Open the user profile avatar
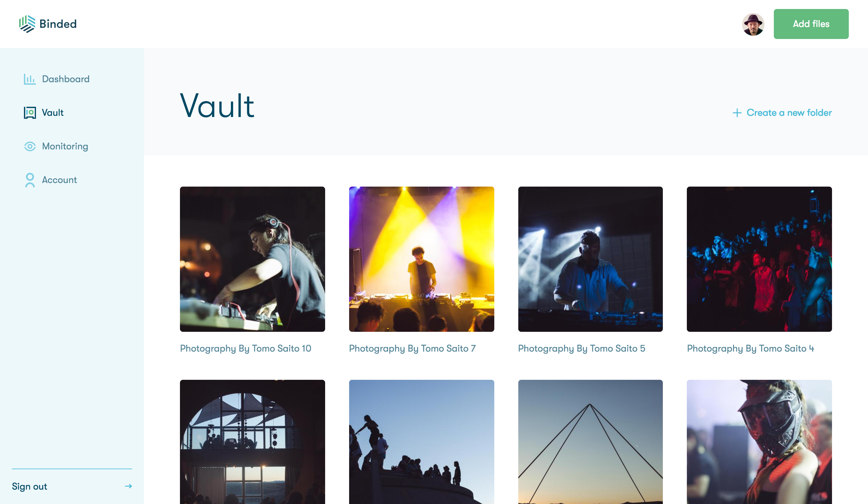The width and height of the screenshot is (868, 504). coord(753,24)
